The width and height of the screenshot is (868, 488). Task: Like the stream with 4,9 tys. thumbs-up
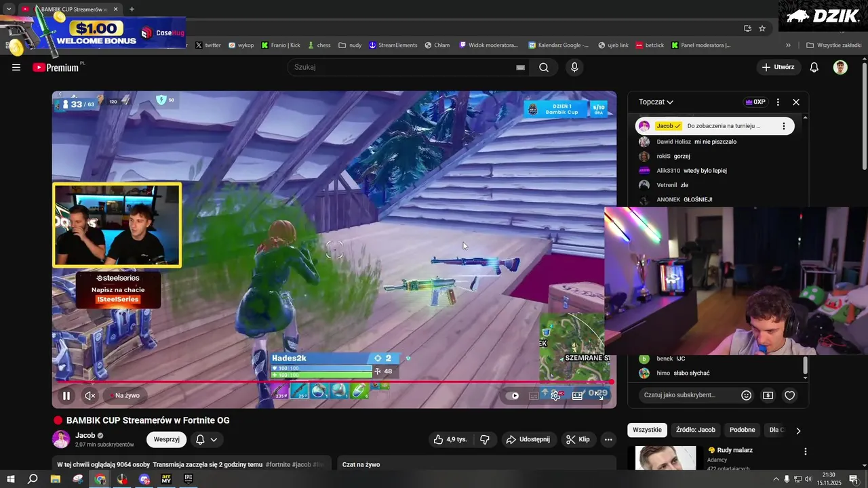(x=450, y=439)
